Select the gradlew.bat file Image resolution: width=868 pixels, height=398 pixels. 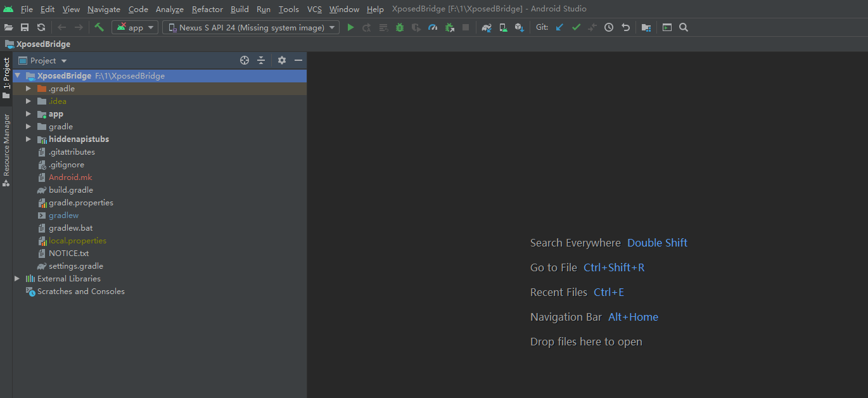pyautogui.click(x=71, y=228)
